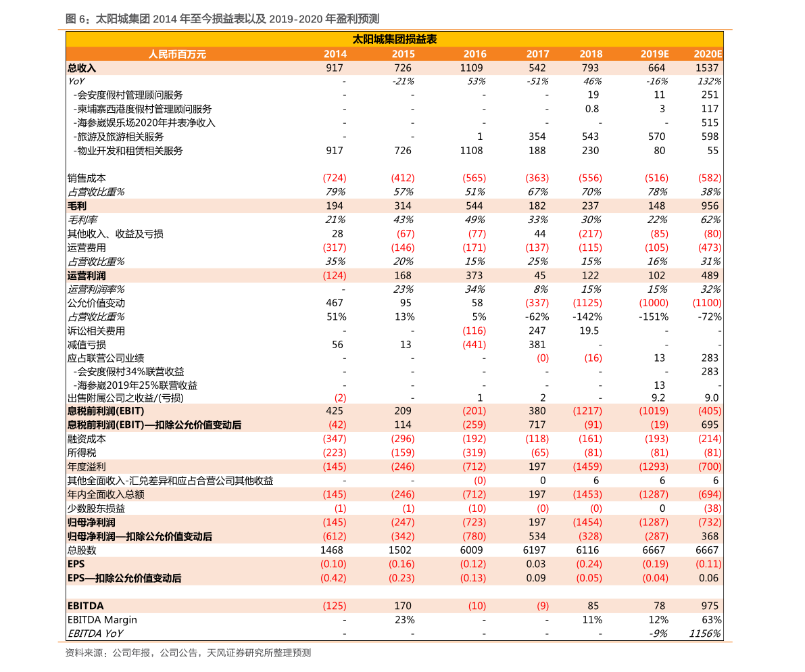Select the 减值亏损 value (441) for 2016
The height and width of the screenshot is (672, 805).
474,345
